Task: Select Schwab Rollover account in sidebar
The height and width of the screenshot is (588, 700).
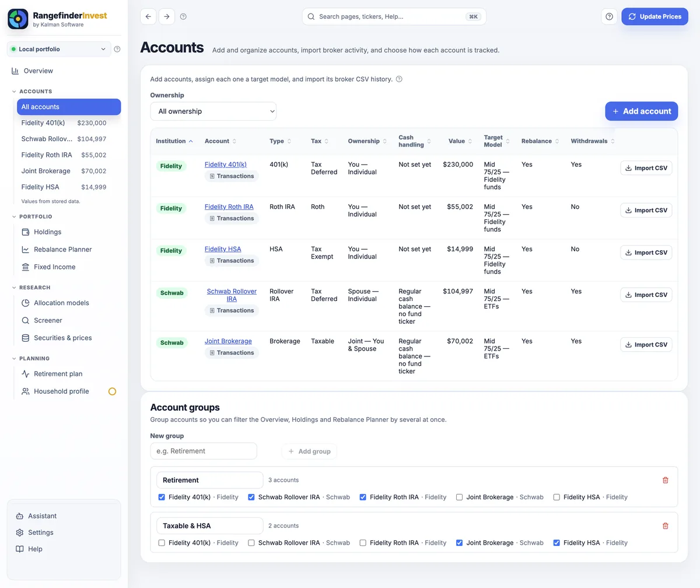Action: point(69,139)
